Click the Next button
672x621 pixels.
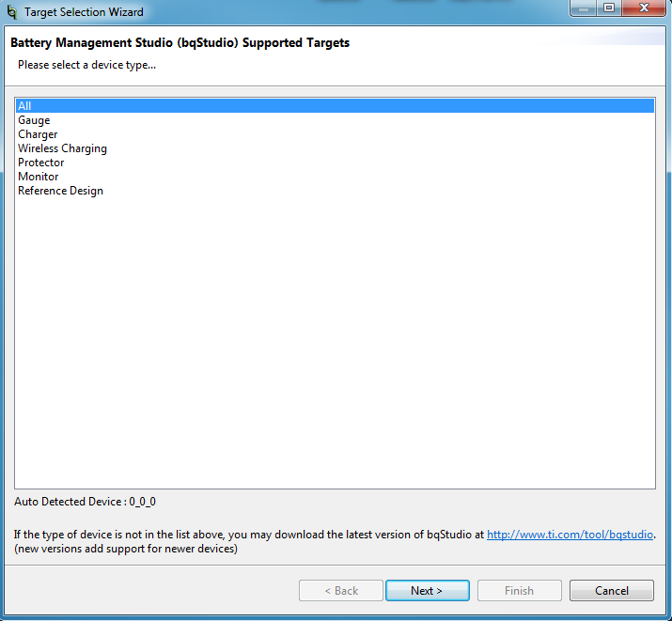(428, 591)
